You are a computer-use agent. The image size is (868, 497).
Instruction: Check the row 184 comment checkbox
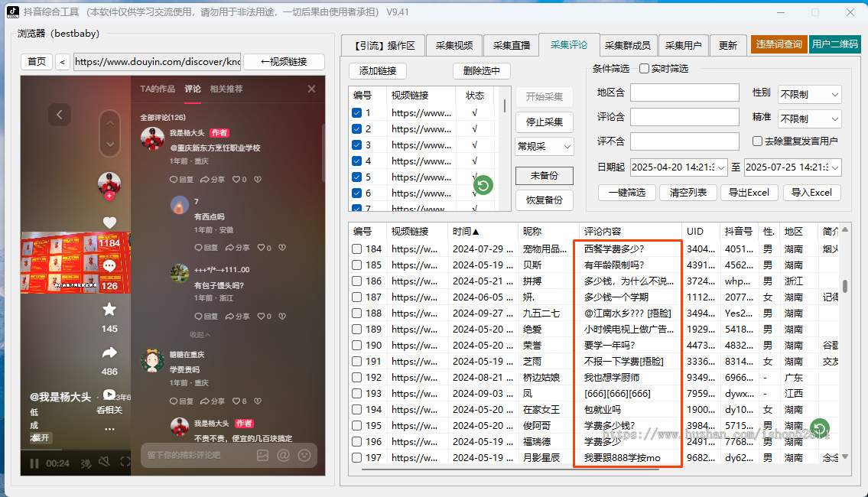coord(357,249)
